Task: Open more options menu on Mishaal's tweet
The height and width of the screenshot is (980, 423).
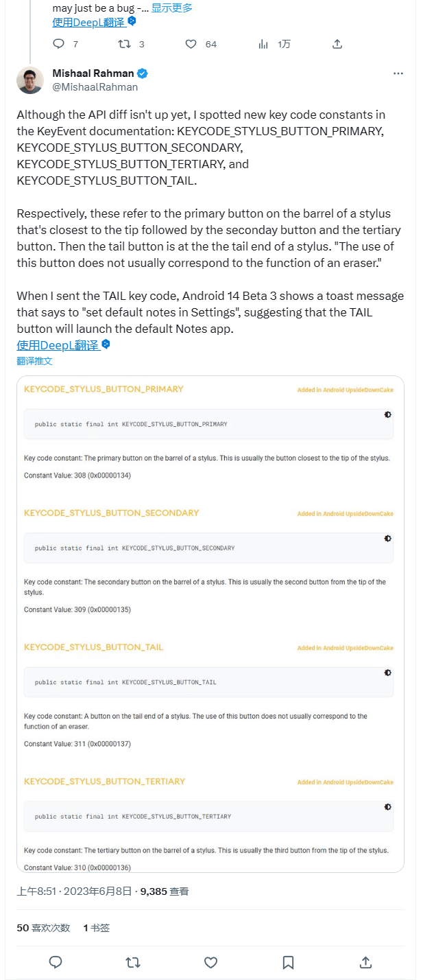Action: click(x=398, y=73)
